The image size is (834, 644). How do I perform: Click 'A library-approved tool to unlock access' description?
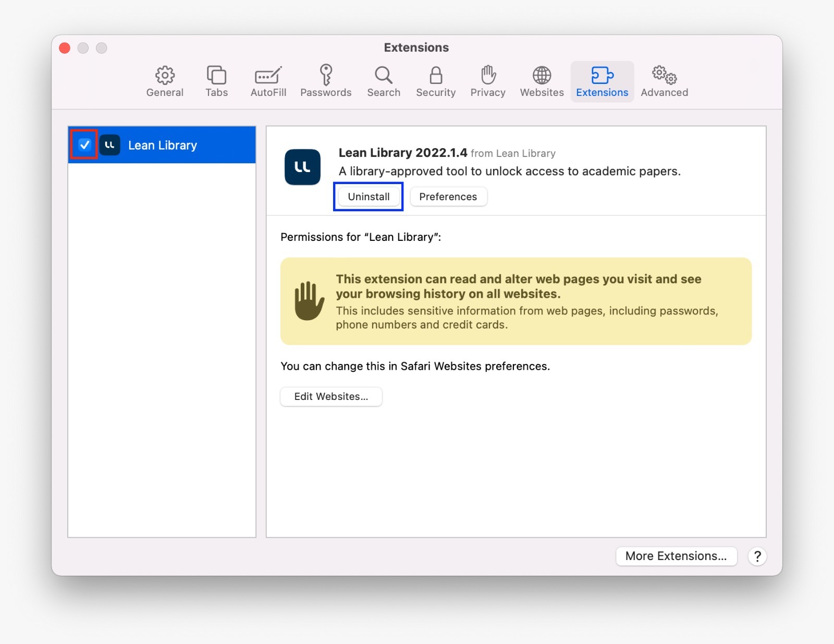point(510,171)
